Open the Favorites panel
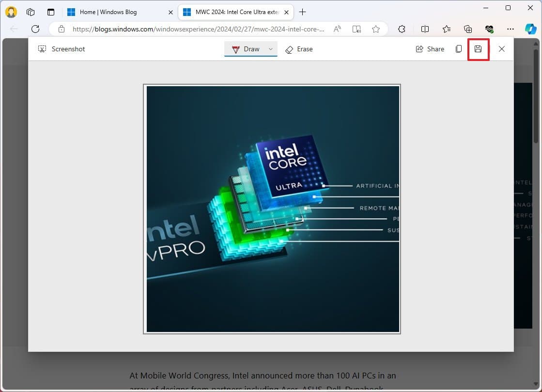542x392 pixels. tap(446, 29)
